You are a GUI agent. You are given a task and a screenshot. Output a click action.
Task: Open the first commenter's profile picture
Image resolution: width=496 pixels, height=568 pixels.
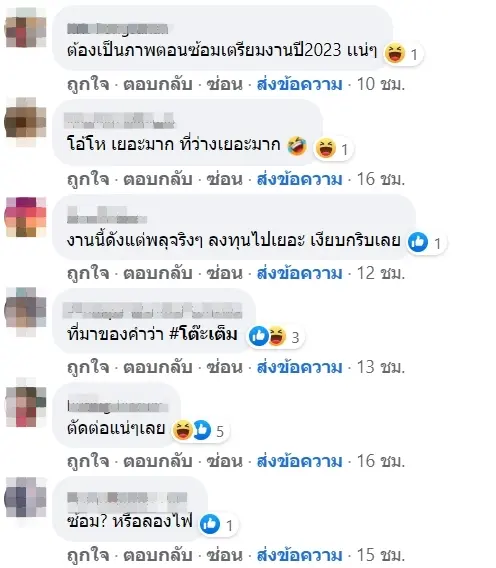(25, 28)
